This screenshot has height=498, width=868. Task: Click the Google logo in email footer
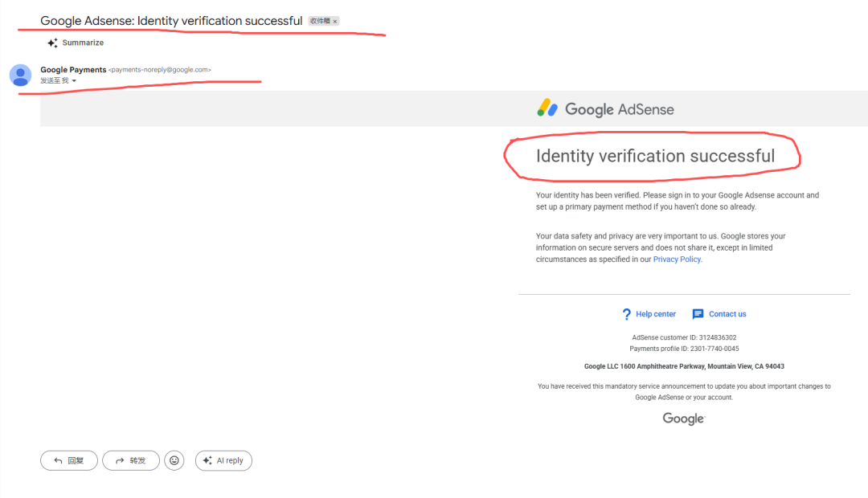(683, 418)
